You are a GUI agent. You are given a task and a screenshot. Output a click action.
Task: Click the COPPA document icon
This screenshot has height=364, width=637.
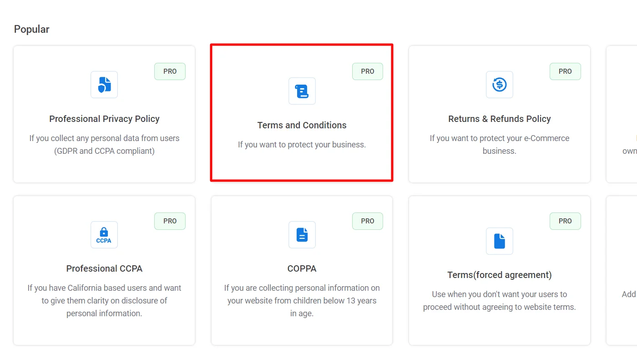tap(302, 234)
